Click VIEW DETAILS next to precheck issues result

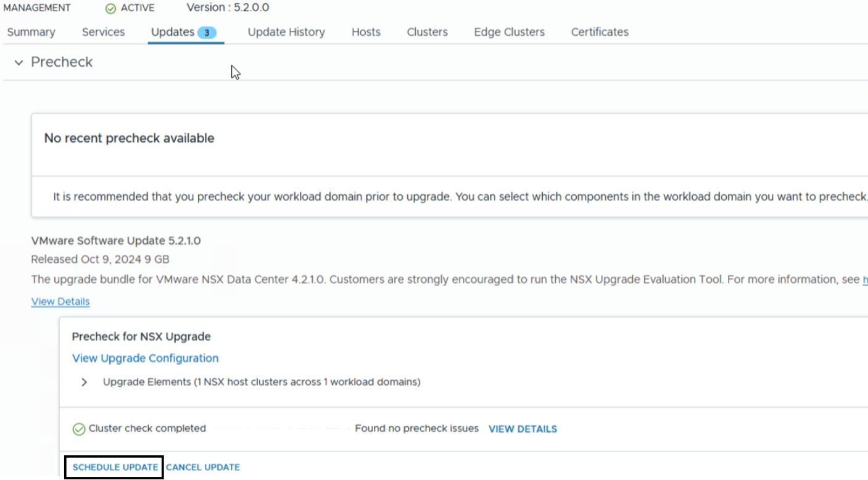coord(523,429)
